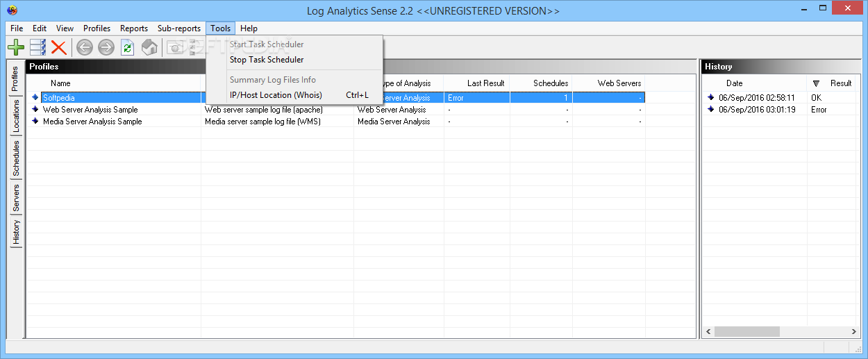The image size is (868, 359).
Task: Click the home icon in toolbar
Action: coord(149,47)
